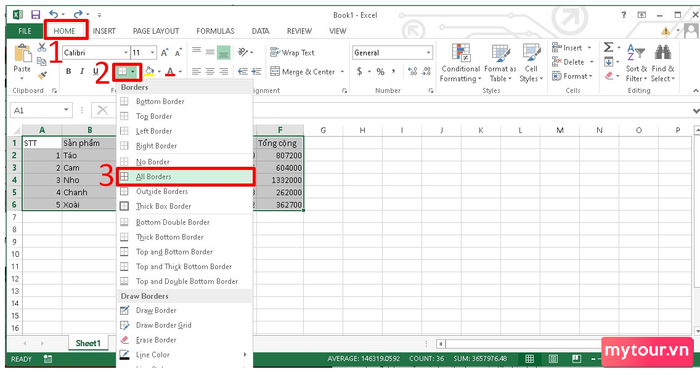This screenshot has height=375, width=700.
Task: Open the Font name Calibri dropdown
Action: coord(125,53)
